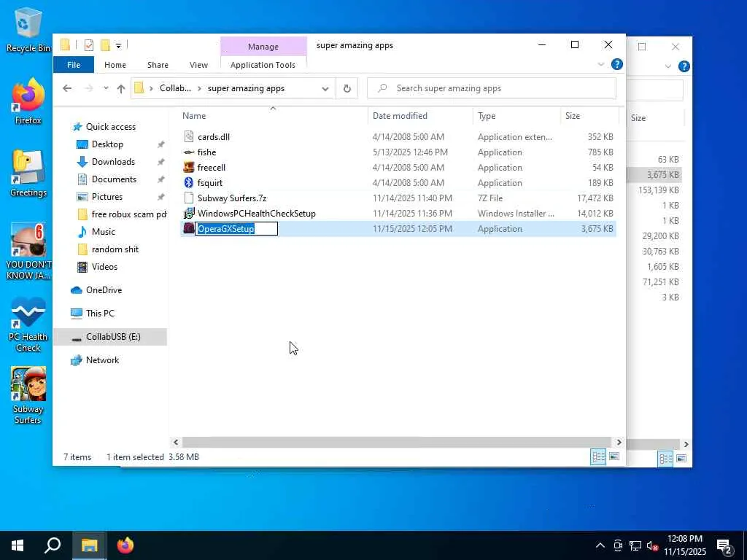The width and height of the screenshot is (747, 560).
Task: Switch to the Home ribbon tab
Action: (115, 65)
